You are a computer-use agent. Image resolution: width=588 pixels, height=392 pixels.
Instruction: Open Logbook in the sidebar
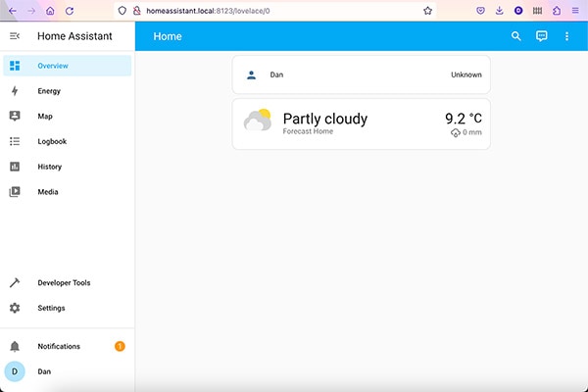(68, 141)
